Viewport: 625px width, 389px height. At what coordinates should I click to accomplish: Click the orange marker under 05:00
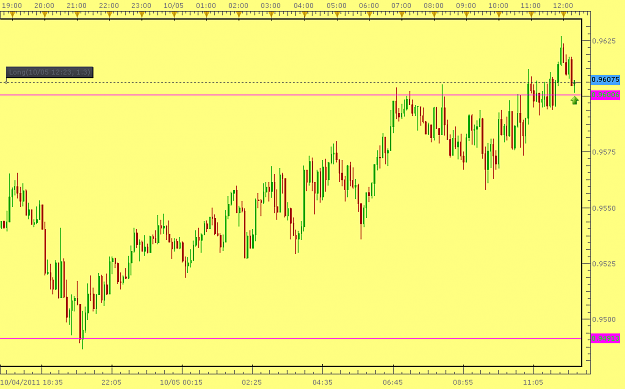click(x=337, y=15)
